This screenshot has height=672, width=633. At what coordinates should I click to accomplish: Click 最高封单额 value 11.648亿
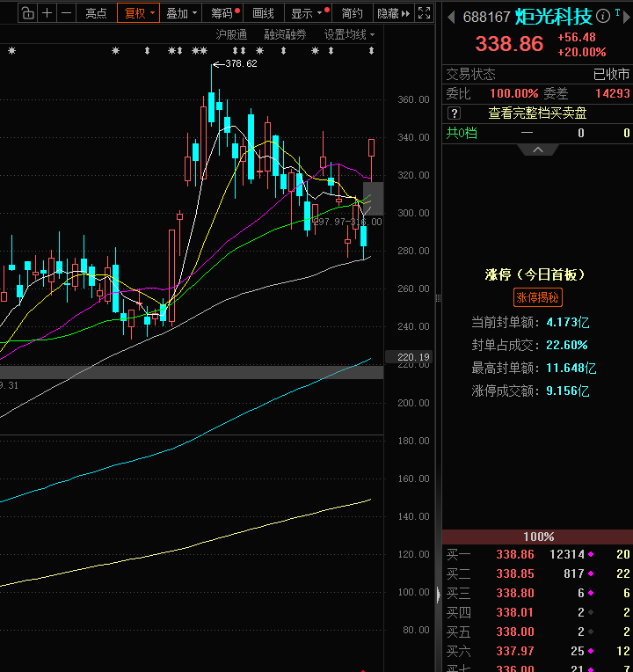[x=571, y=368]
